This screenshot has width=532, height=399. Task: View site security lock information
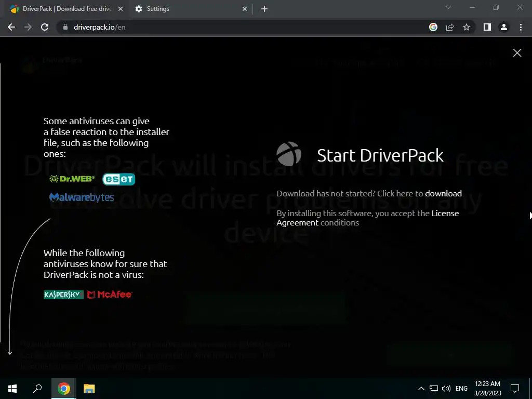point(65,27)
